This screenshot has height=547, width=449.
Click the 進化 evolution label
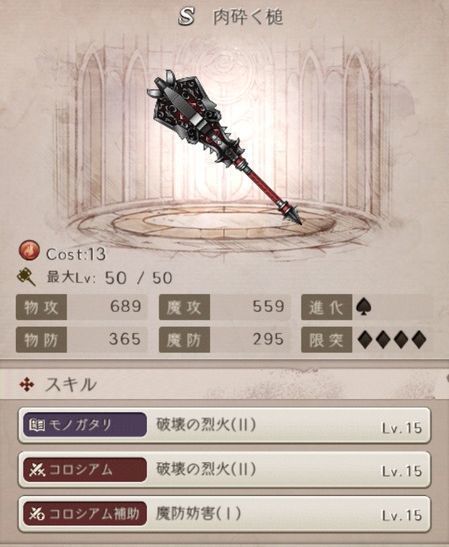pyautogui.click(x=327, y=307)
